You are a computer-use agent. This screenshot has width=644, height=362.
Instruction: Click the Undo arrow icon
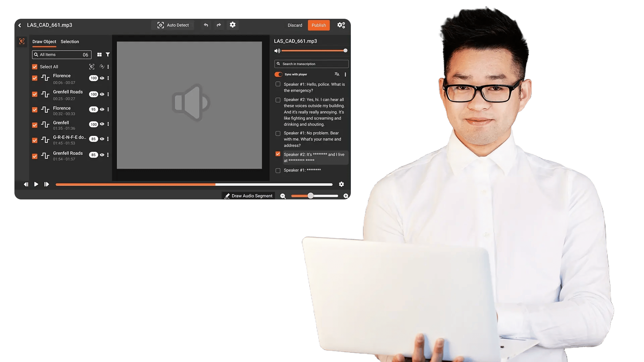click(206, 25)
